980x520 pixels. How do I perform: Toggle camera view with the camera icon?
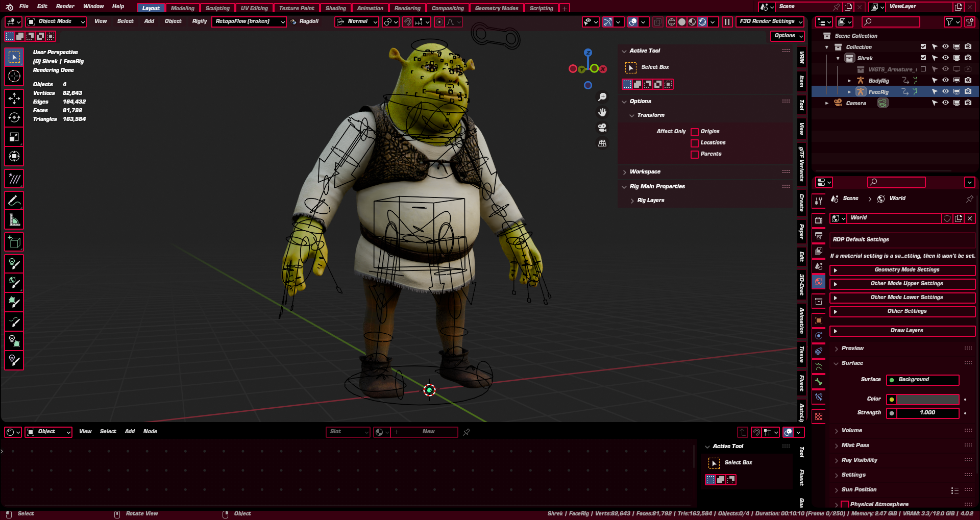click(x=602, y=128)
